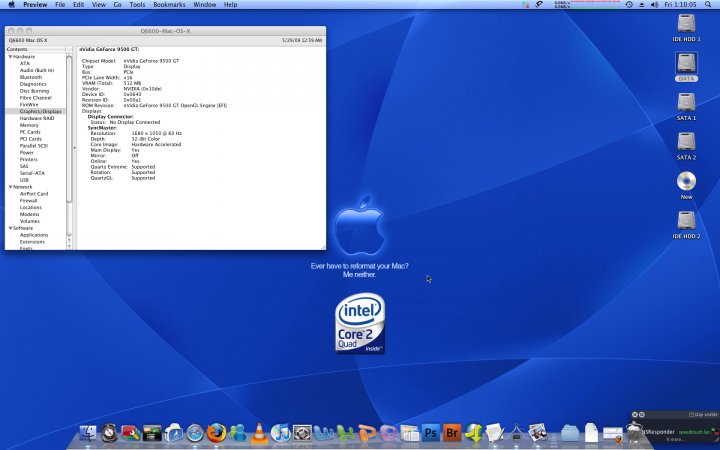Screen dimensions: 720x450
Task: Open Time Machine clock menu icon
Action: [x=629, y=5]
